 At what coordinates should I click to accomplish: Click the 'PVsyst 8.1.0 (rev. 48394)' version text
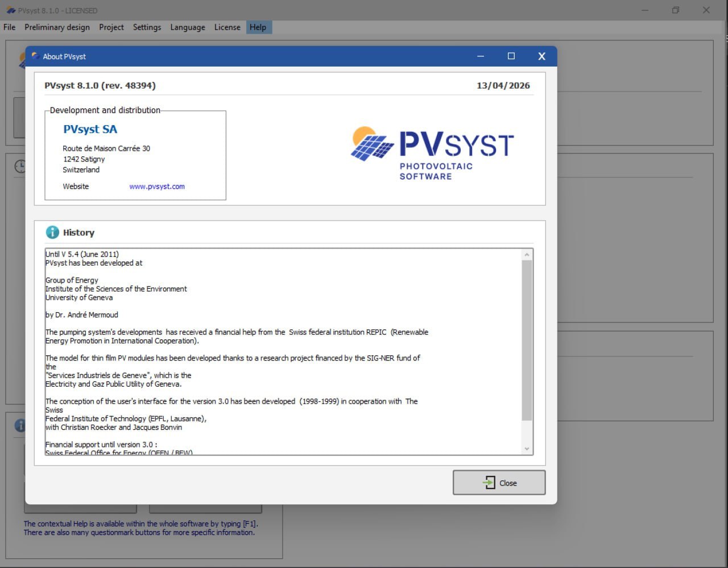coord(100,85)
